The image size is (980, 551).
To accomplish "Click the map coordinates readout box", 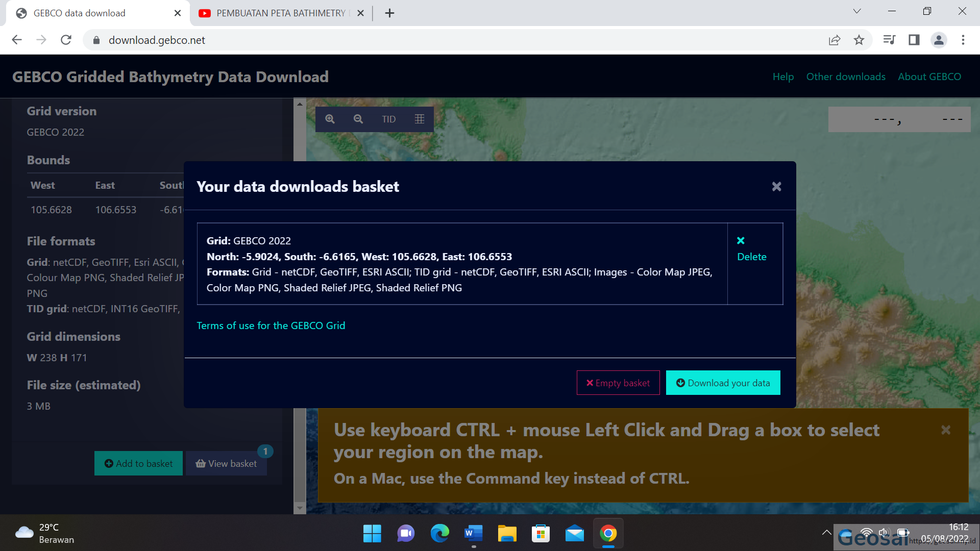I will [x=899, y=119].
